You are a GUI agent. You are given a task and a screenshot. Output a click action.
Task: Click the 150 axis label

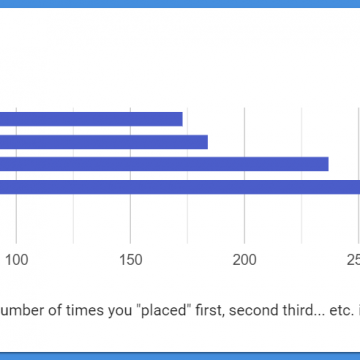(131, 260)
